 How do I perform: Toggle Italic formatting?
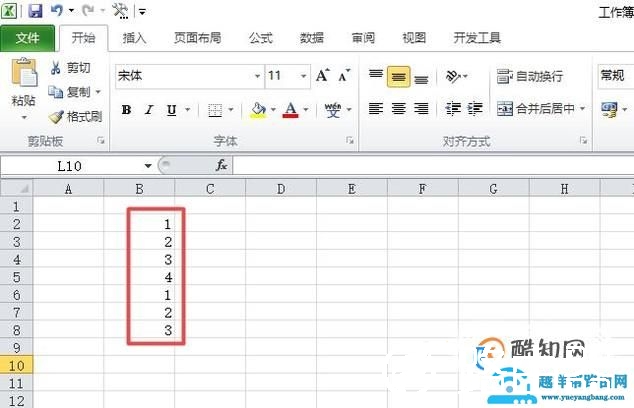pos(149,110)
